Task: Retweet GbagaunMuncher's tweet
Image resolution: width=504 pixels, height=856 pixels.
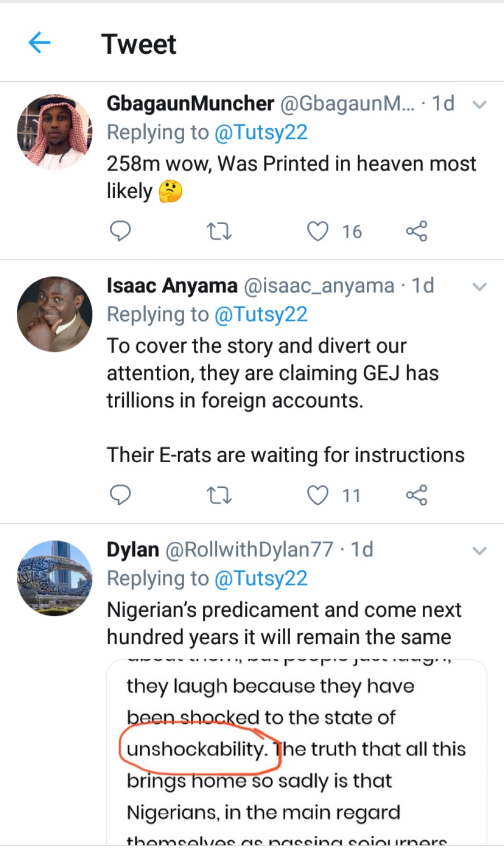Action: pyautogui.click(x=219, y=231)
